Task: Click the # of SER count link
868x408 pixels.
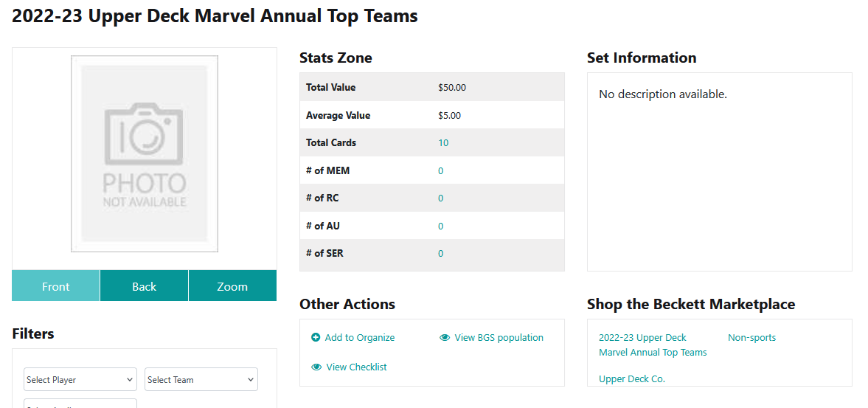Action: [x=441, y=254]
